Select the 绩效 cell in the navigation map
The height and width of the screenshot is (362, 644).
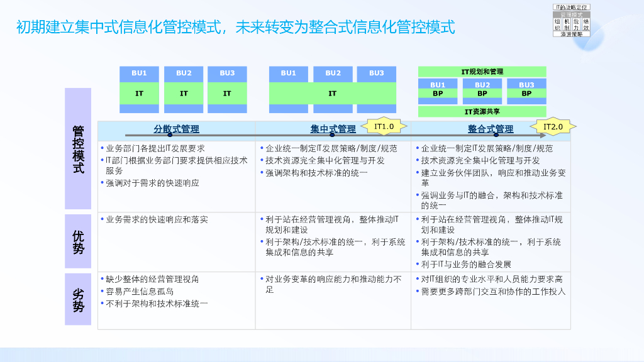(x=586, y=23)
